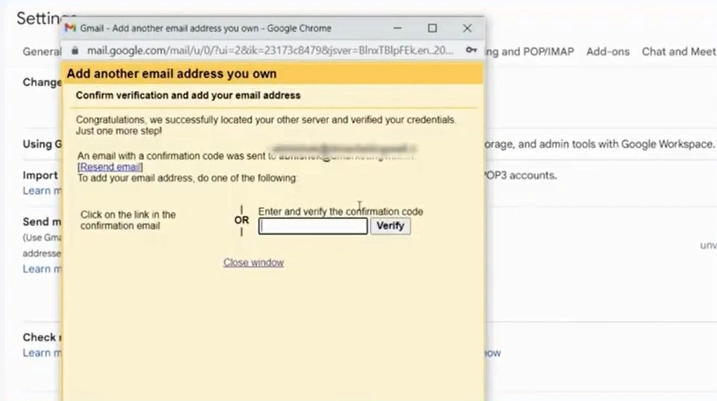Open the Forwarding and POP/IMAP settings tab
This screenshot has width=717, height=401.
pos(530,52)
